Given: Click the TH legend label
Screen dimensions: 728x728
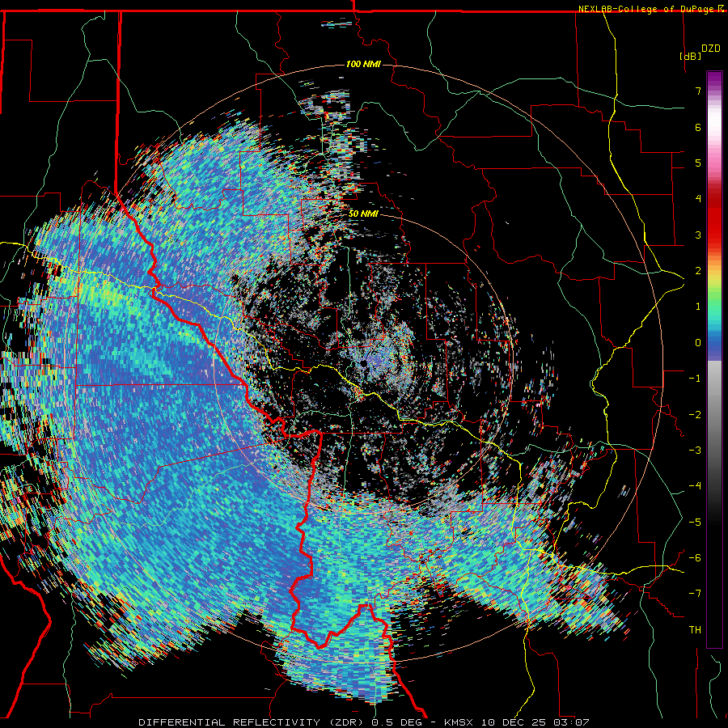Looking at the screenshot, I should [695, 630].
